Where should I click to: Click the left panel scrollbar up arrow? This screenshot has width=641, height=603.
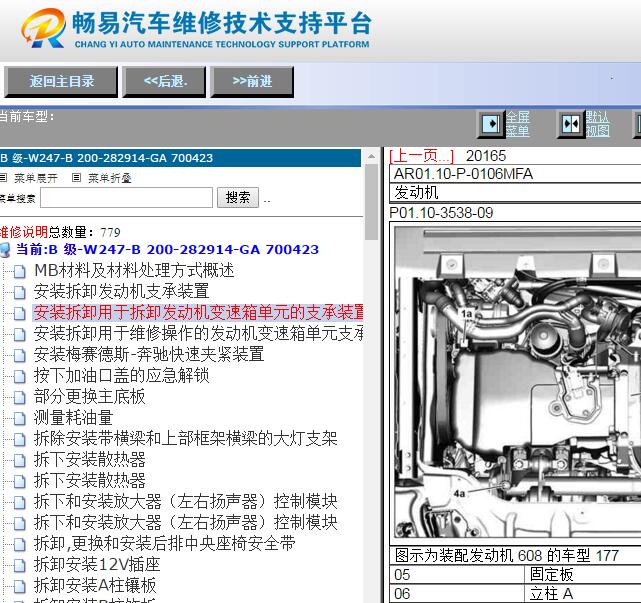[371, 156]
